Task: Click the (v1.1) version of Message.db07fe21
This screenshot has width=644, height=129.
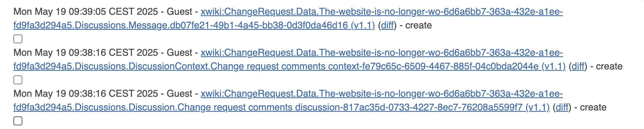Action: click(363, 25)
